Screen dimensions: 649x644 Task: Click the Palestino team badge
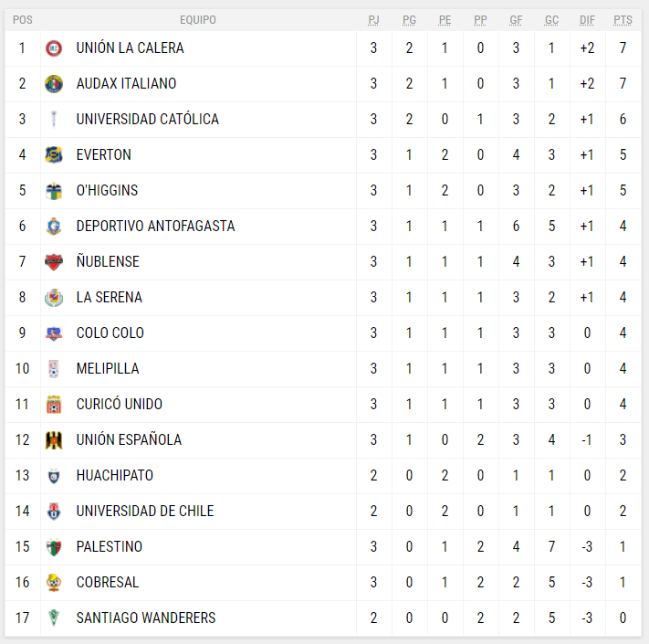coord(54,546)
